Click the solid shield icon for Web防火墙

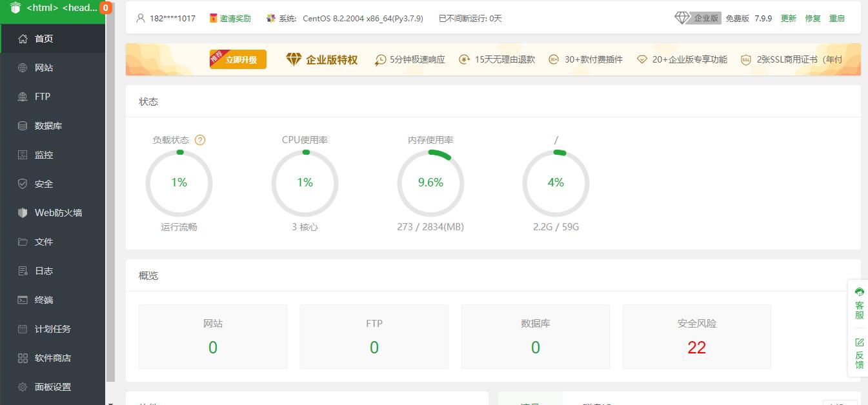pos(23,213)
